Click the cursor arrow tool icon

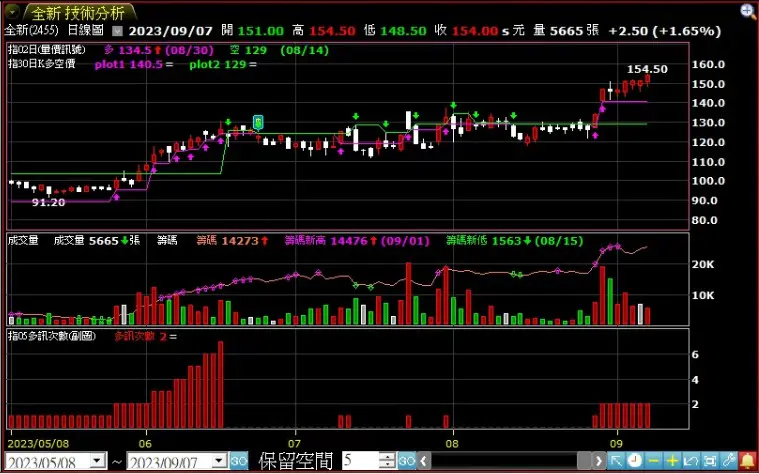616,460
